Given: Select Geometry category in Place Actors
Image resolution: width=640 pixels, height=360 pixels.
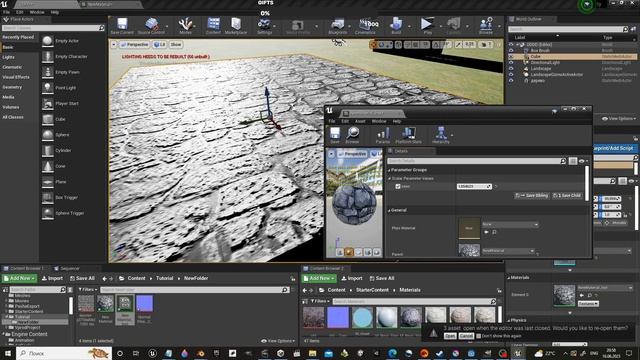Looking at the screenshot, I should coord(12,87).
